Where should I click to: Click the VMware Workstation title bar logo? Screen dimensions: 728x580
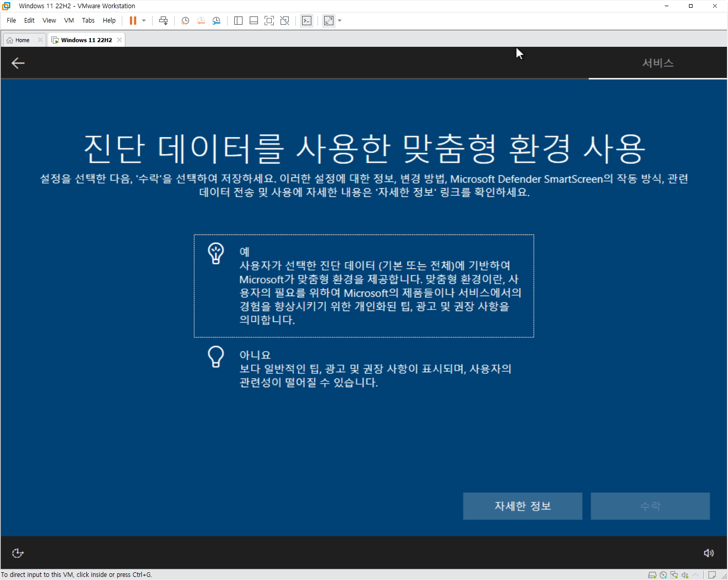point(6,6)
